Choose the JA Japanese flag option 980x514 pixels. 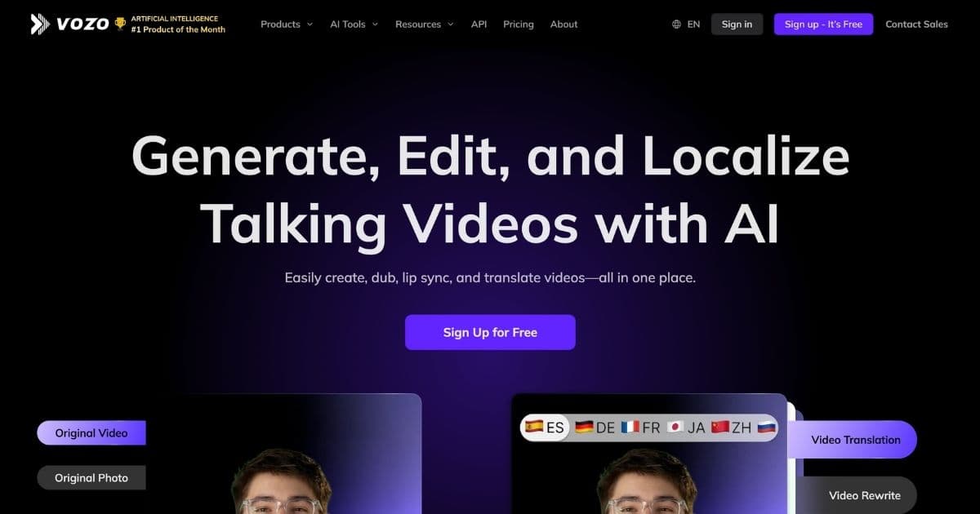[686, 428]
